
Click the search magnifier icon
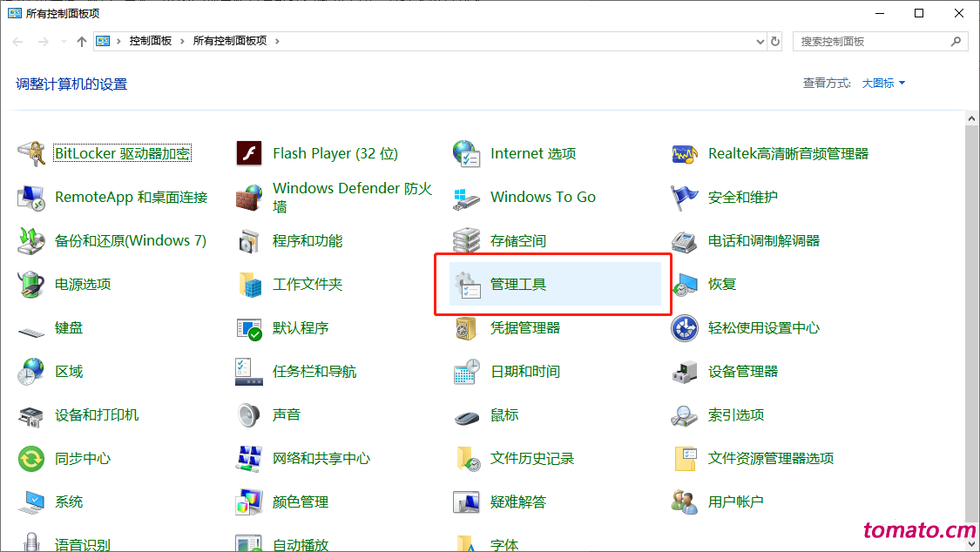pyautogui.click(x=956, y=42)
